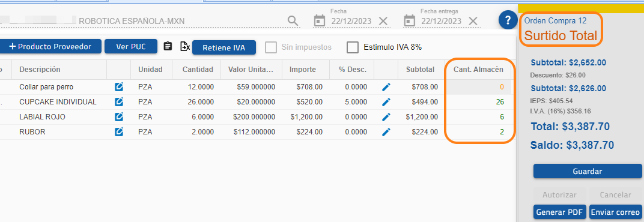Select the LABIAL ROJO description cell

click(x=59, y=117)
